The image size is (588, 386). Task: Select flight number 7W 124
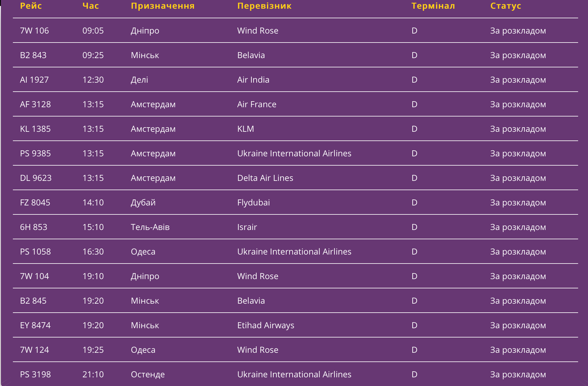[34, 350]
